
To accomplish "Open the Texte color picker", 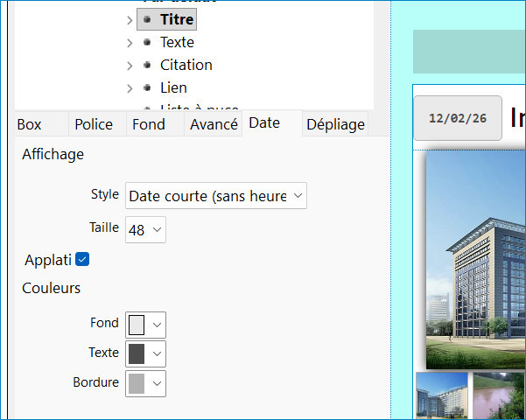I will point(145,353).
